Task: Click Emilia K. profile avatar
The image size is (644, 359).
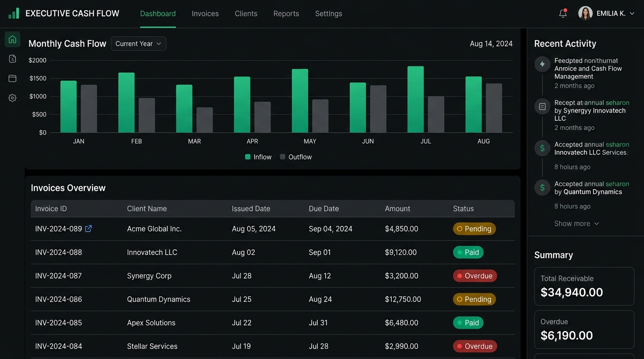Action: click(585, 13)
